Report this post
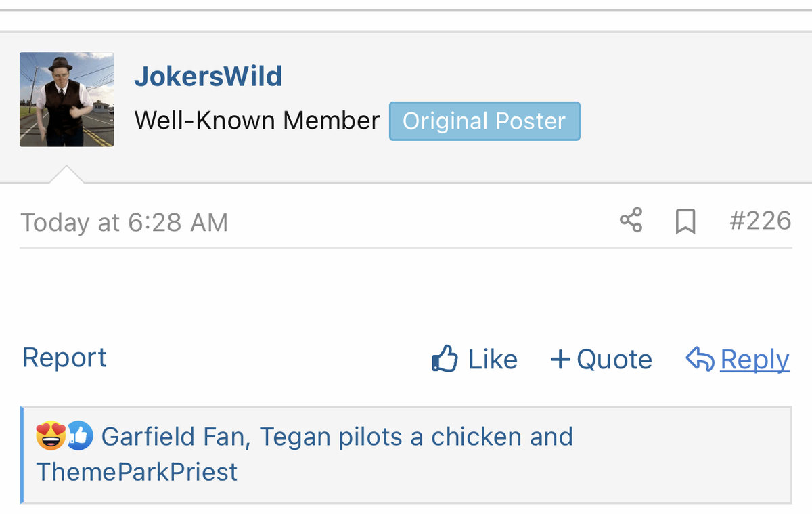Viewport: 812px width, 514px height. [x=64, y=358]
